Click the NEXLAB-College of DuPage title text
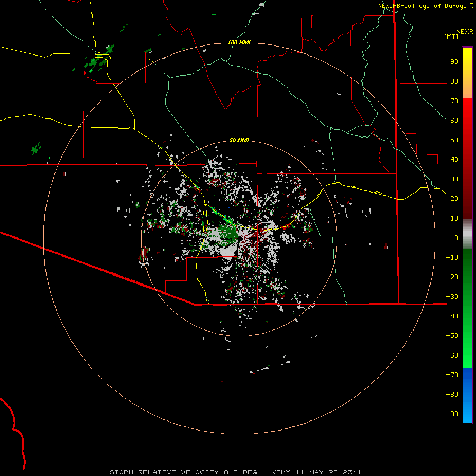The height and width of the screenshot is (476, 476). [422, 6]
